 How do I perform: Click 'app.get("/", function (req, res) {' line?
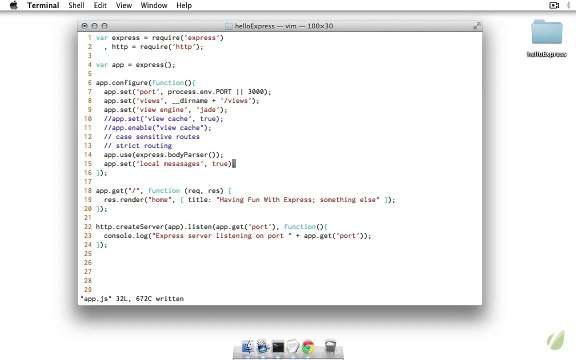(x=164, y=191)
